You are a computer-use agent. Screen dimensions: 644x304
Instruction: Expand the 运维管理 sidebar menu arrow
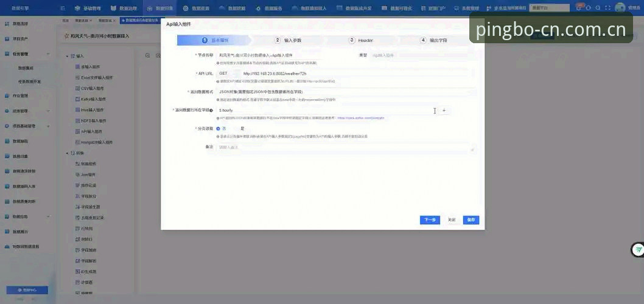(x=48, y=111)
